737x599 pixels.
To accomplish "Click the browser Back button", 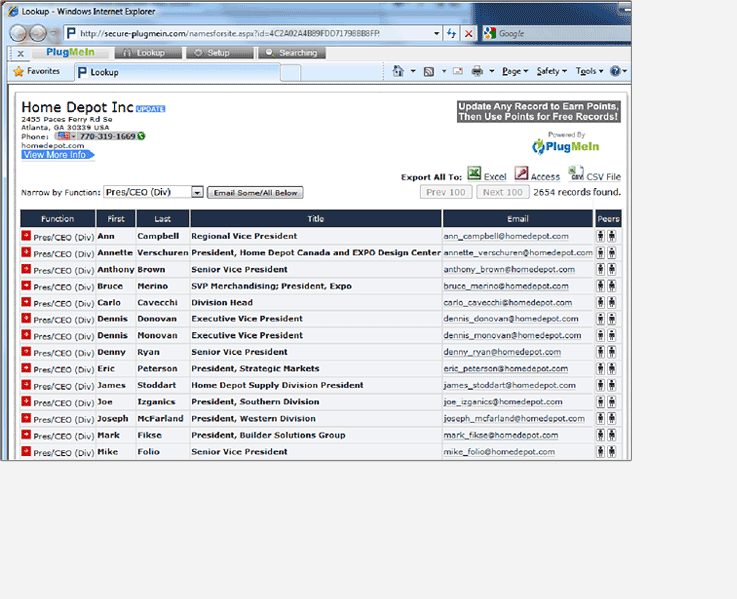I will click(x=18, y=33).
